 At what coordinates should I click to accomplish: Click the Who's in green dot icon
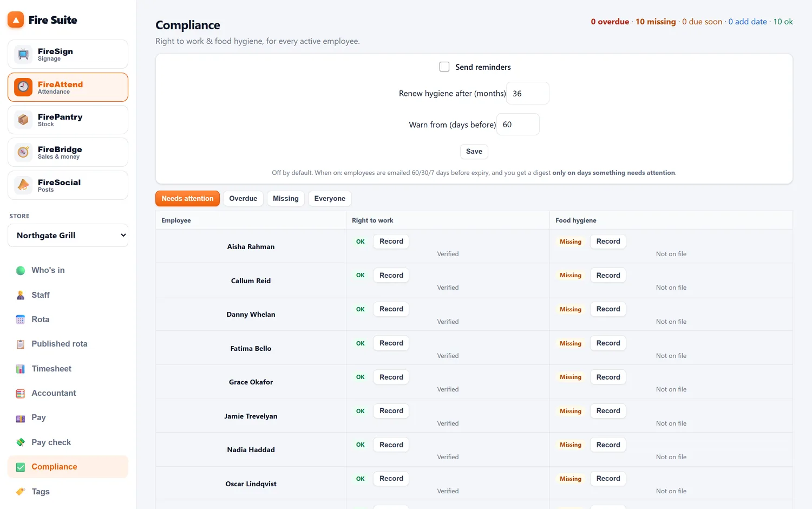pos(21,270)
